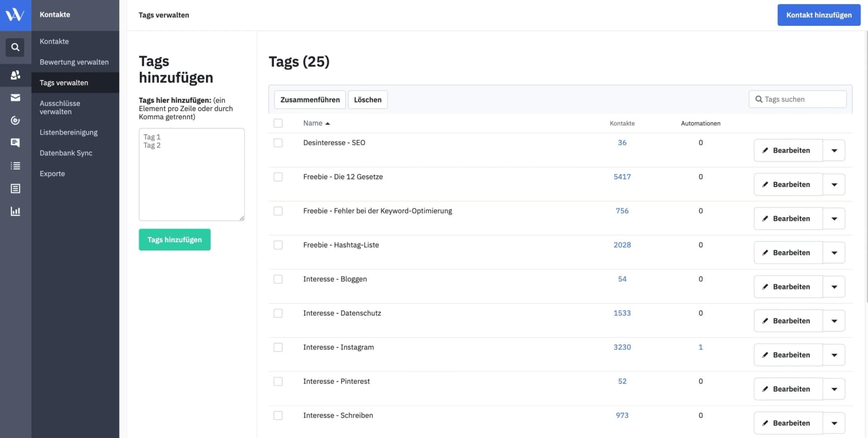Select the Kontakte people icon in sidebar

15,75
